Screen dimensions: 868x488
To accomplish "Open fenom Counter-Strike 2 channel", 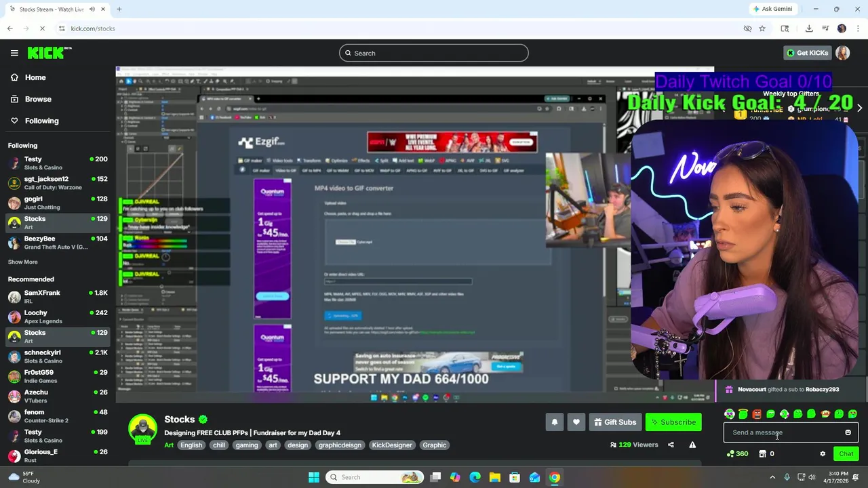I will [58, 416].
